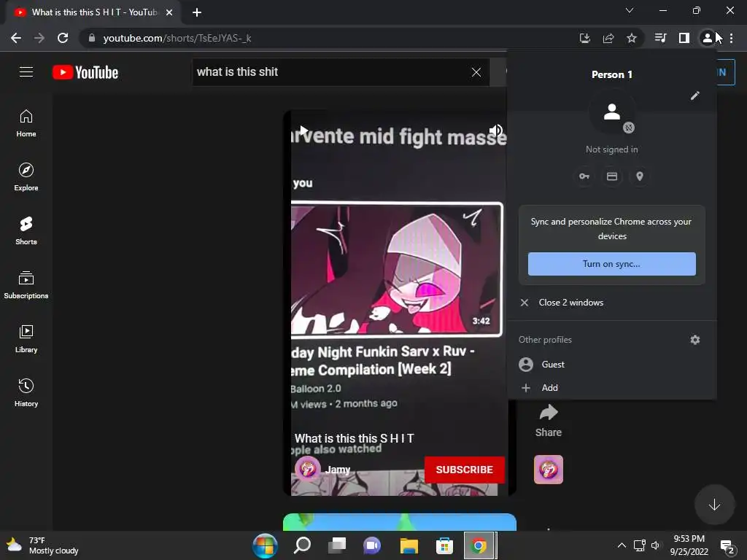Image resolution: width=747 pixels, height=560 pixels.
Task: Show hidden tray icons chevron
Action: [x=622, y=545]
